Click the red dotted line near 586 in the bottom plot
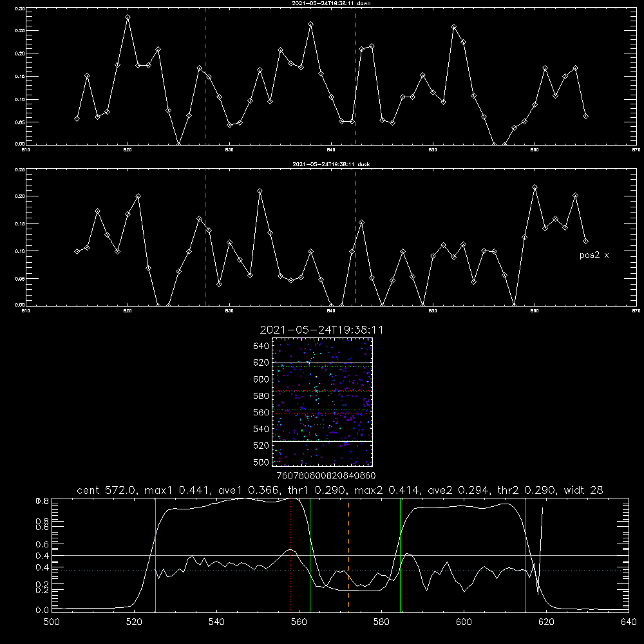The image size is (644, 644). 406,554
